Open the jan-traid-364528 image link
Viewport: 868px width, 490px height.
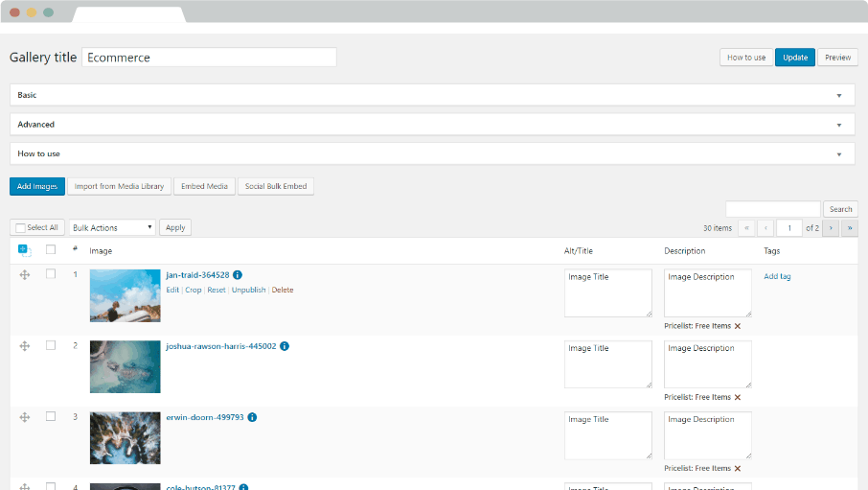pos(197,275)
